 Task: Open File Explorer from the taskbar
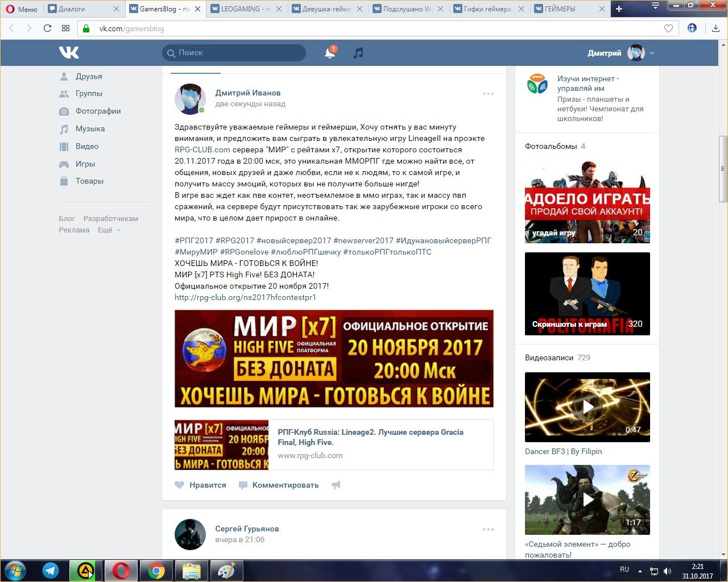click(192, 570)
